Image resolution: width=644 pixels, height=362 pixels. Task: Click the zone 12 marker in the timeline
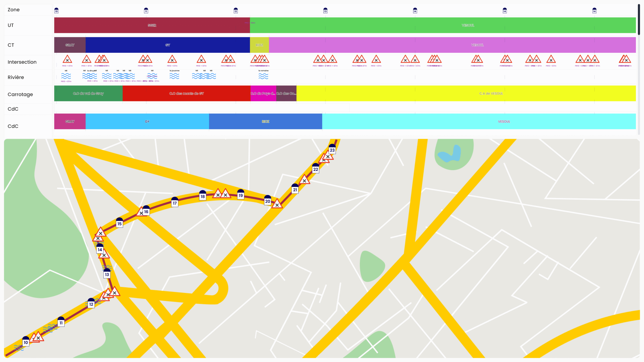click(x=235, y=11)
